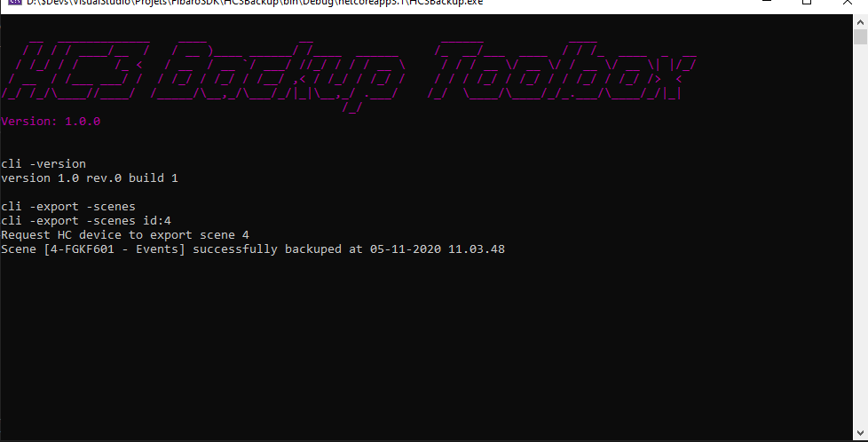868x442 pixels.
Task: Click the 'successfully backuped' scene output line
Action: click(253, 249)
